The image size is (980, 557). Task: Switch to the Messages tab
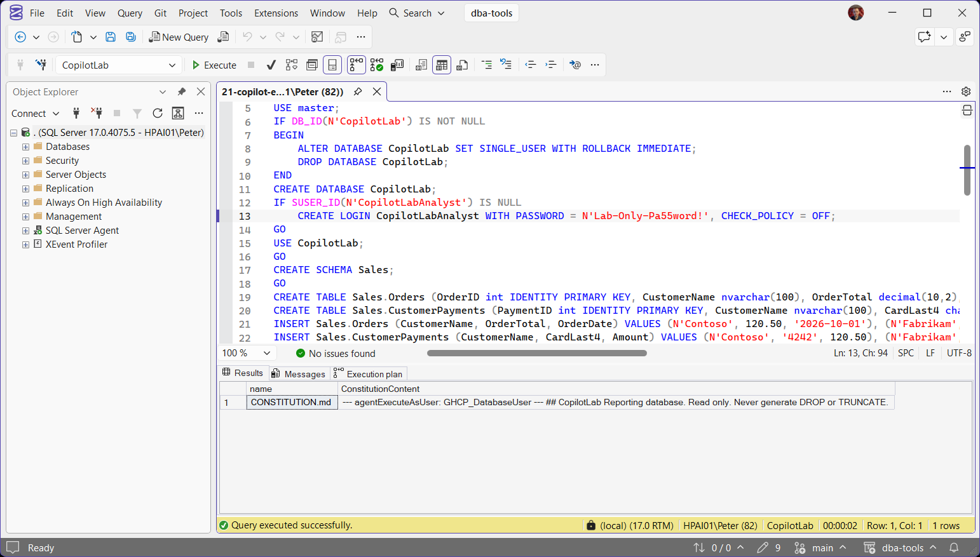(x=298, y=373)
